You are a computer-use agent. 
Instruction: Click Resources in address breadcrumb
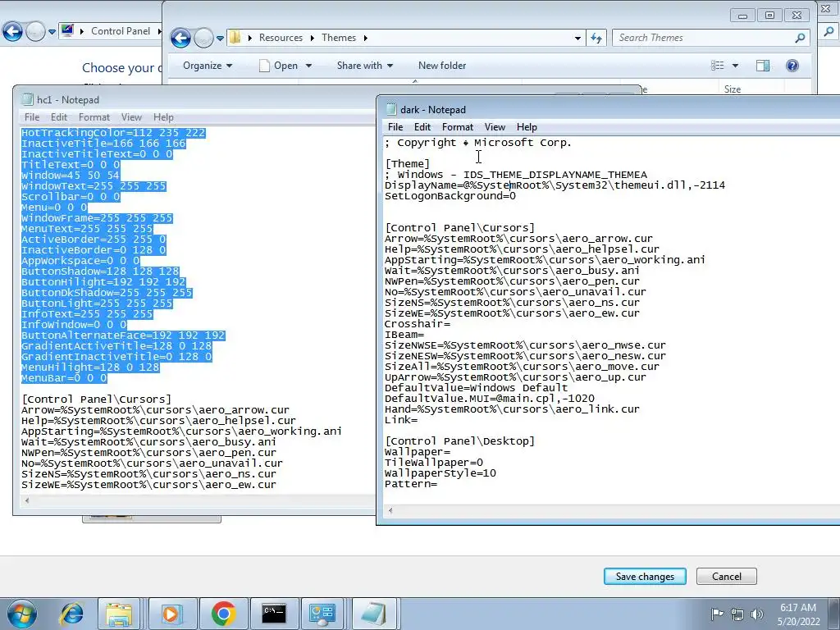[x=281, y=38]
